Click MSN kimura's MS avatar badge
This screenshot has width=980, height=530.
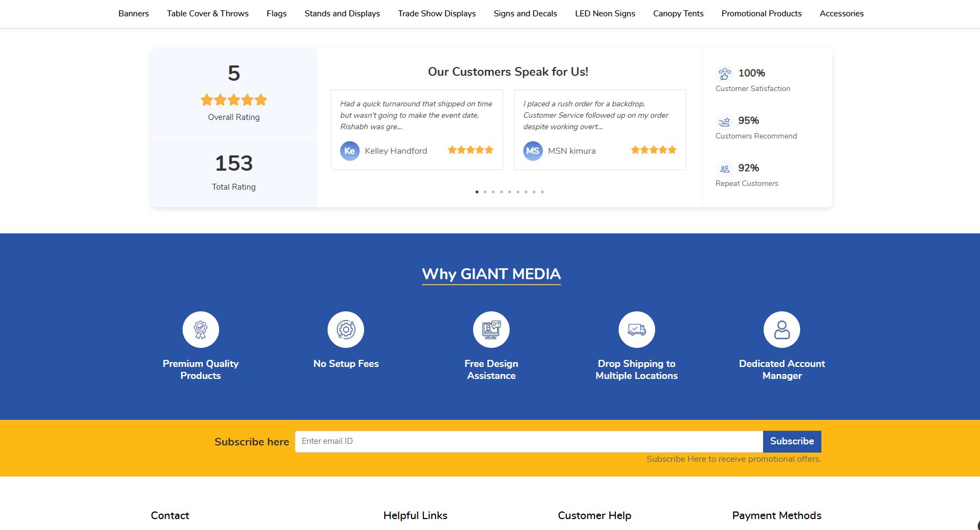[x=533, y=151]
